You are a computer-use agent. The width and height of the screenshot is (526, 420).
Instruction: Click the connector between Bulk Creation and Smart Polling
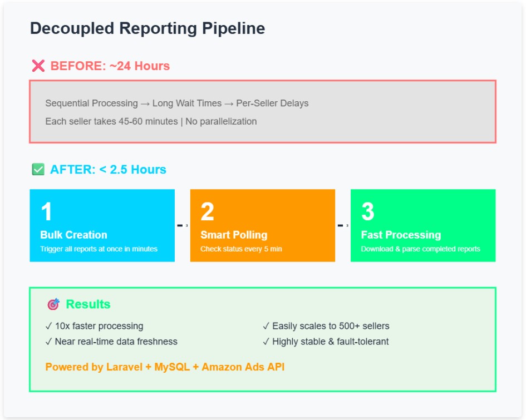point(182,225)
